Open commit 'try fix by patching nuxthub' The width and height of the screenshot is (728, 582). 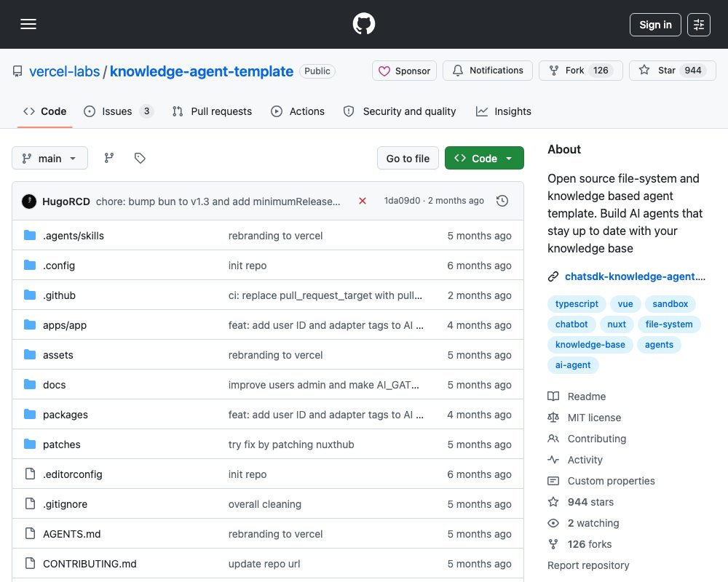point(291,445)
